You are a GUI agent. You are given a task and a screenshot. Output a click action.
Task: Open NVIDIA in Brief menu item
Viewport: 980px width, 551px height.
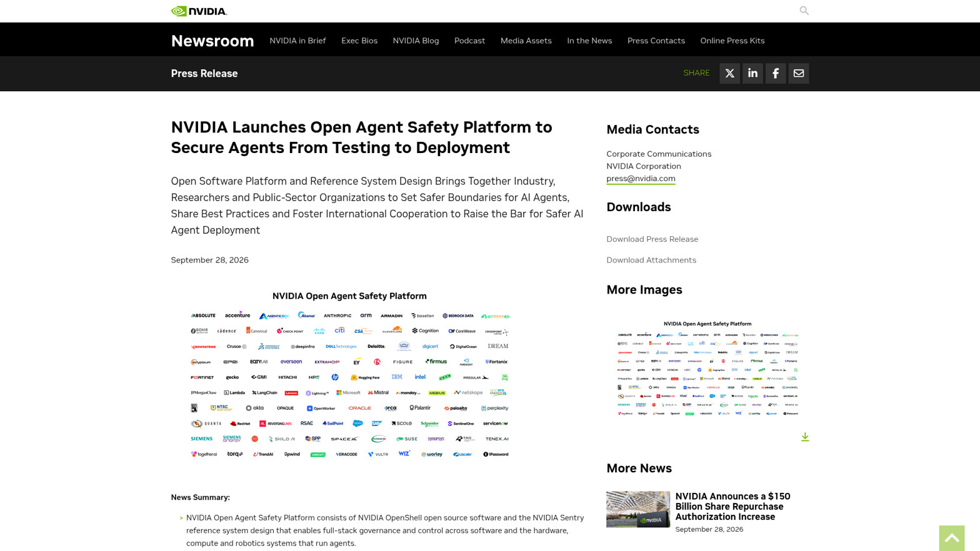[x=297, y=41]
